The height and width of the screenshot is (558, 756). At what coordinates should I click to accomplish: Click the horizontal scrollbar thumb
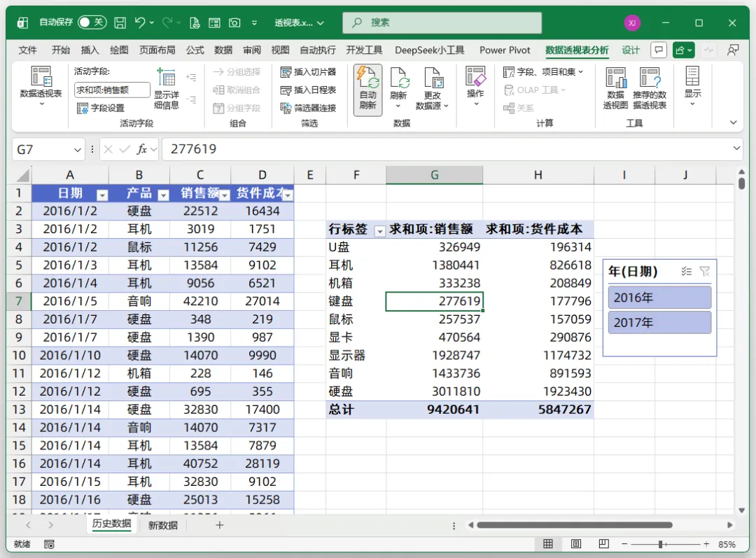tap(574, 524)
